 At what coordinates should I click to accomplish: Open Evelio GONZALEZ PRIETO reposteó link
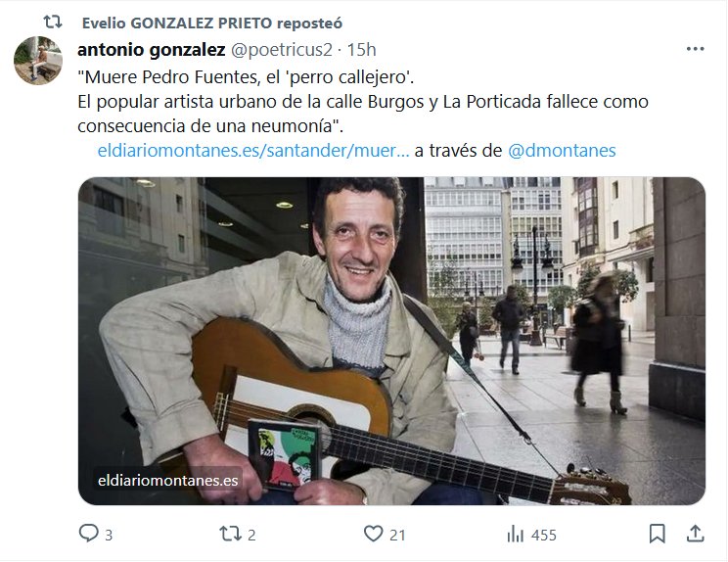coord(212,23)
